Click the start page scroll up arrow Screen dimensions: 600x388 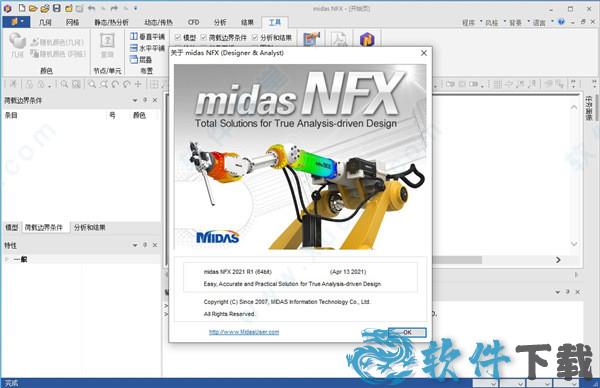574,108
